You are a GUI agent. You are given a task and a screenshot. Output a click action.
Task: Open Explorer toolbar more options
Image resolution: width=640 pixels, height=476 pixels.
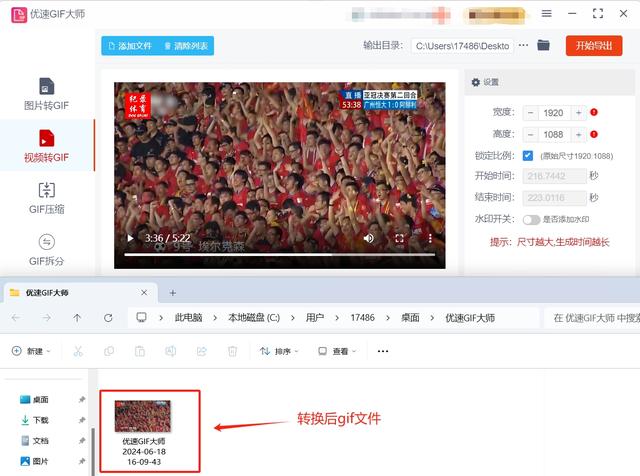coord(383,351)
